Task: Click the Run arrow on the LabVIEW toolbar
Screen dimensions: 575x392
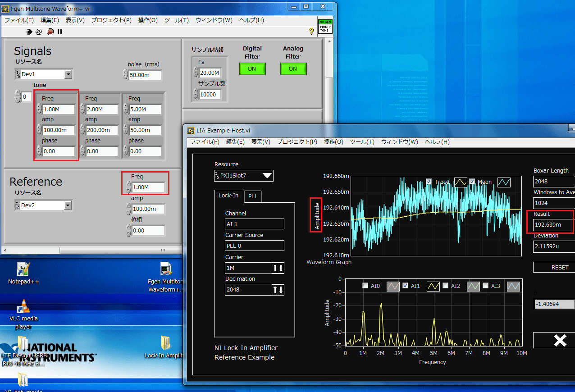Action: (x=28, y=31)
